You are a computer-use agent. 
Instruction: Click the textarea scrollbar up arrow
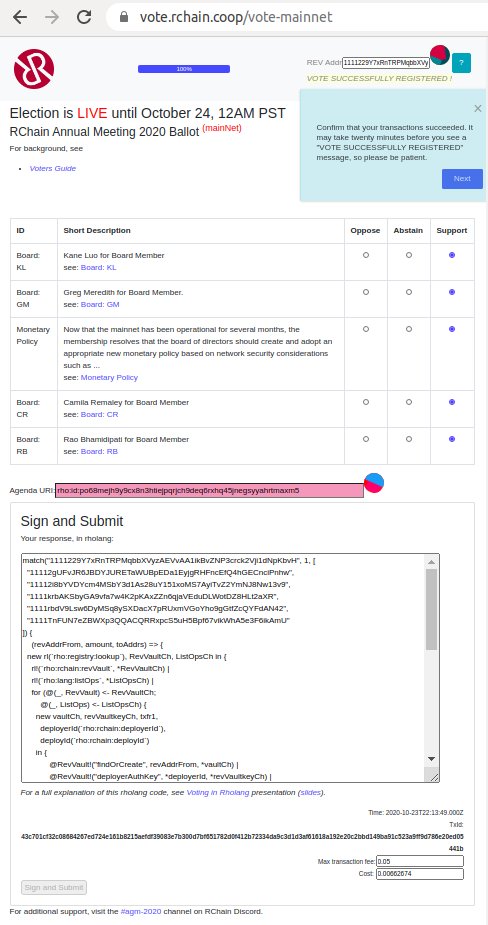click(431, 560)
